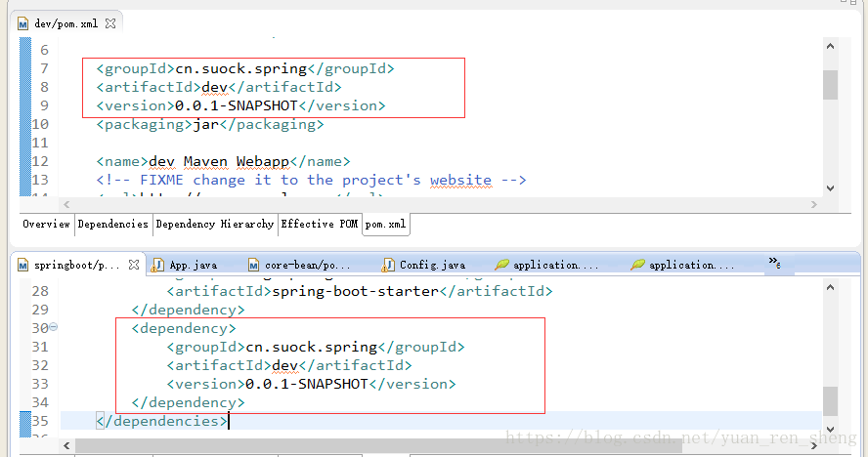Image resolution: width=868 pixels, height=457 pixels.
Task: Open the Dependency Hierarchy tab
Action: pyautogui.click(x=215, y=224)
